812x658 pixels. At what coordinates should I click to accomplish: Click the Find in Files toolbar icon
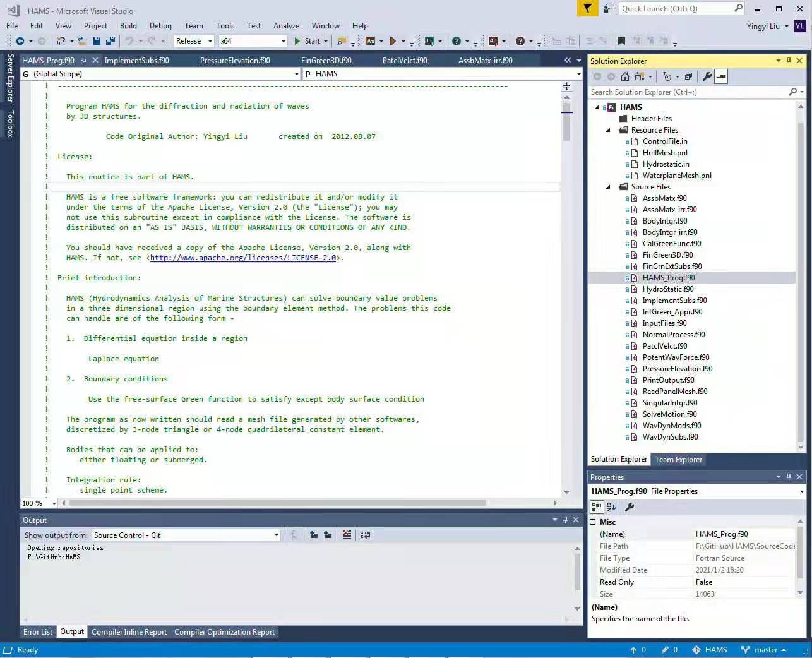[x=342, y=41]
